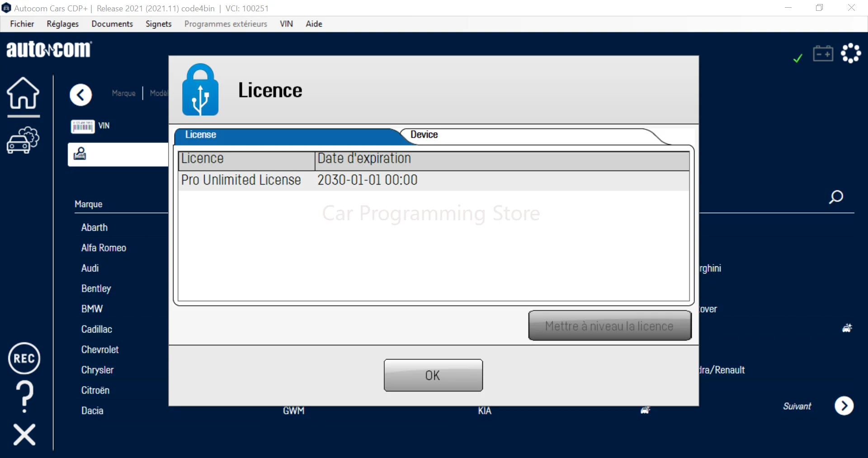The width and height of the screenshot is (868, 458).
Task: Click the Licence USB lock icon
Action: click(x=200, y=90)
